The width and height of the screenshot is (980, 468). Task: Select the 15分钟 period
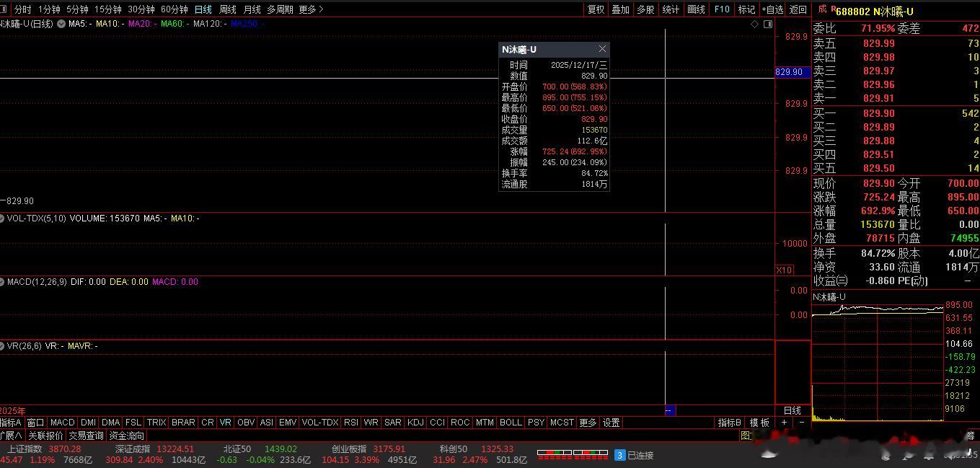pyautogui.click(x=108, y=9)
